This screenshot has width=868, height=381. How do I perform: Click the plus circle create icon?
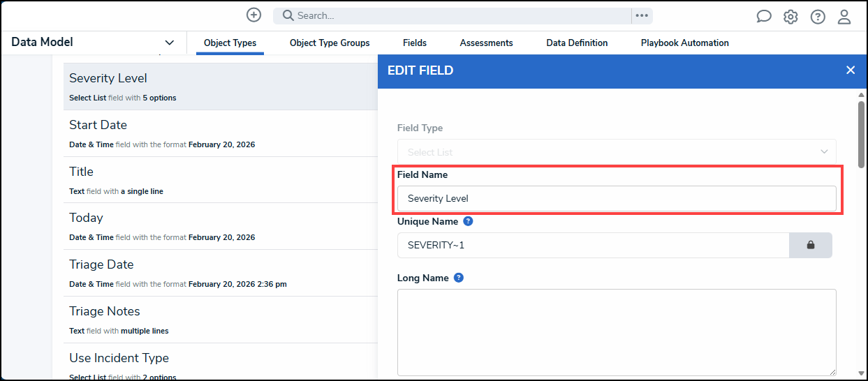(254, 15)
